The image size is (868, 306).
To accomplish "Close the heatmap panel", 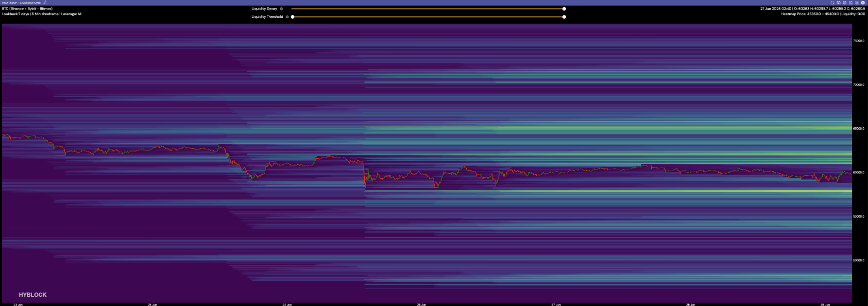I will (863, 3).
